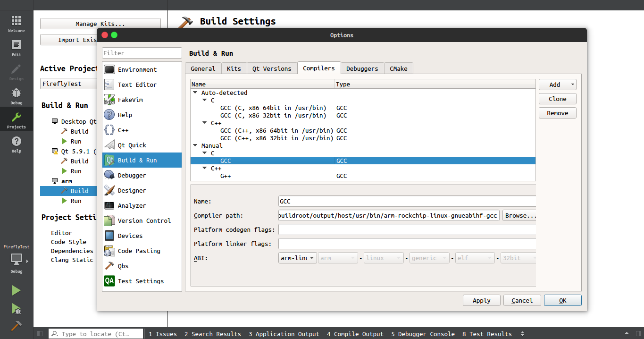
Task: Open the Help options category
Action: coord(142,115)
